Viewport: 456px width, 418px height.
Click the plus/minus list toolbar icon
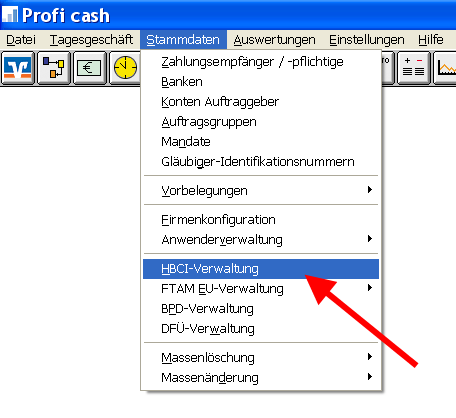click(413, 68)
